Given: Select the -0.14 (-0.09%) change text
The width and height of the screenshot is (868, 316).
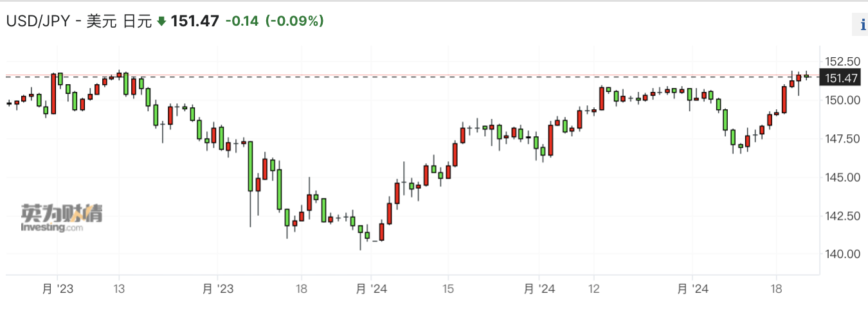Looking at the screenshot, I should pos(275,21).
